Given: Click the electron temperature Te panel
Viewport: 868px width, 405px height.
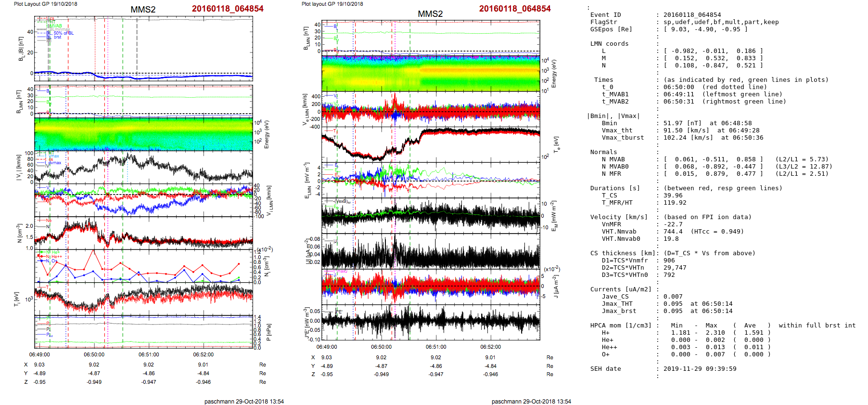Looking at the screenshot, I should click(431, 143).
